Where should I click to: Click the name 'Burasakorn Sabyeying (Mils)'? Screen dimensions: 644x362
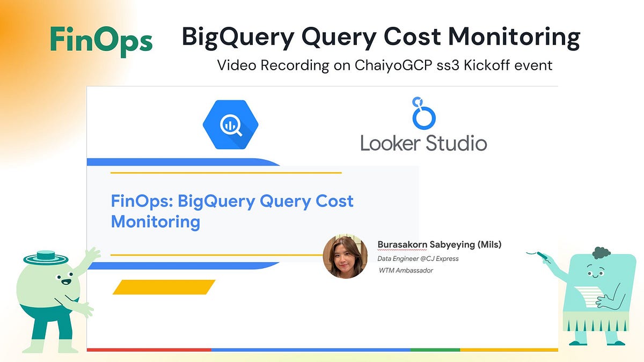[x=440, y=245]
